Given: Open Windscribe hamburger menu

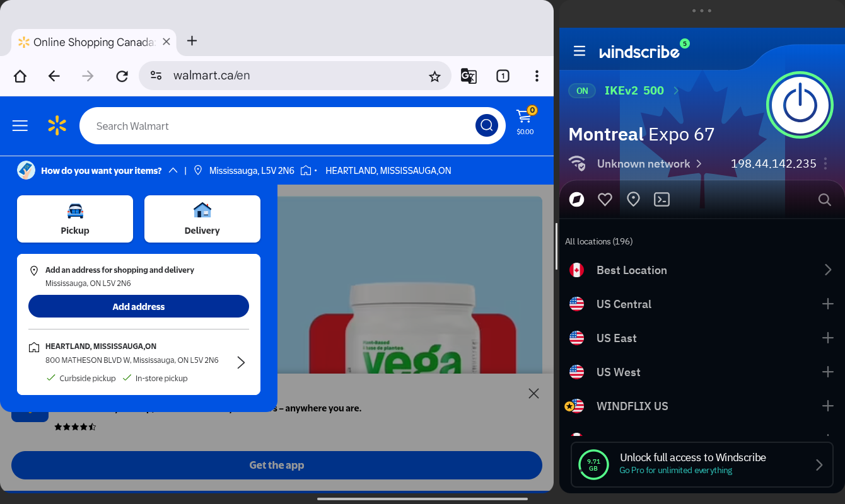Looking at the screenshot, I should pyautogui.click(x=580, y=51).
